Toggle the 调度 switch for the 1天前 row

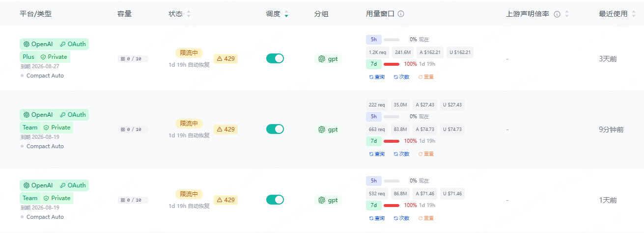275,200
